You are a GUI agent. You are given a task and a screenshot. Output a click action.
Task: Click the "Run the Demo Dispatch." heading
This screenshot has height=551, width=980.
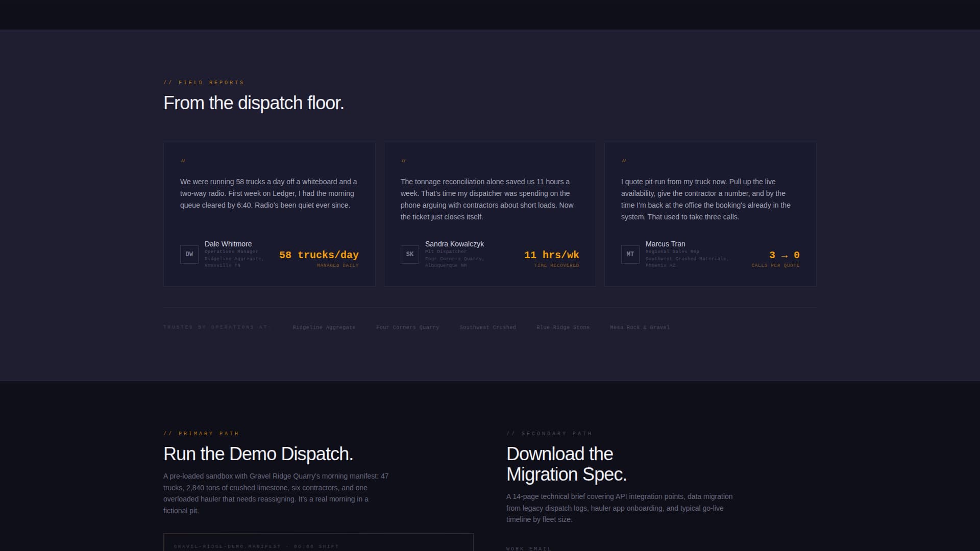pos(258,454)
